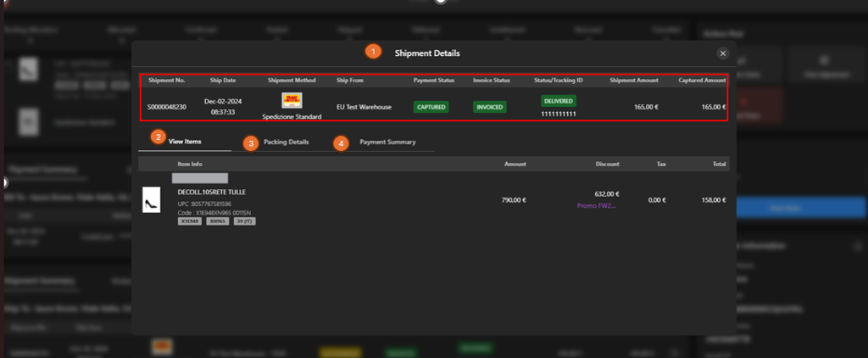
Task: Click the XN965 tag
Action: 218,221
